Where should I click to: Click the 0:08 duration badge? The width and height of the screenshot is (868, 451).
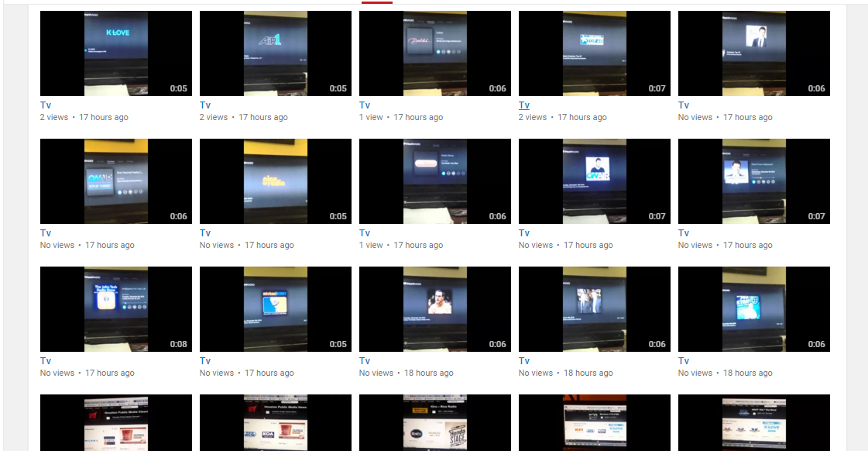click(178, 344)
